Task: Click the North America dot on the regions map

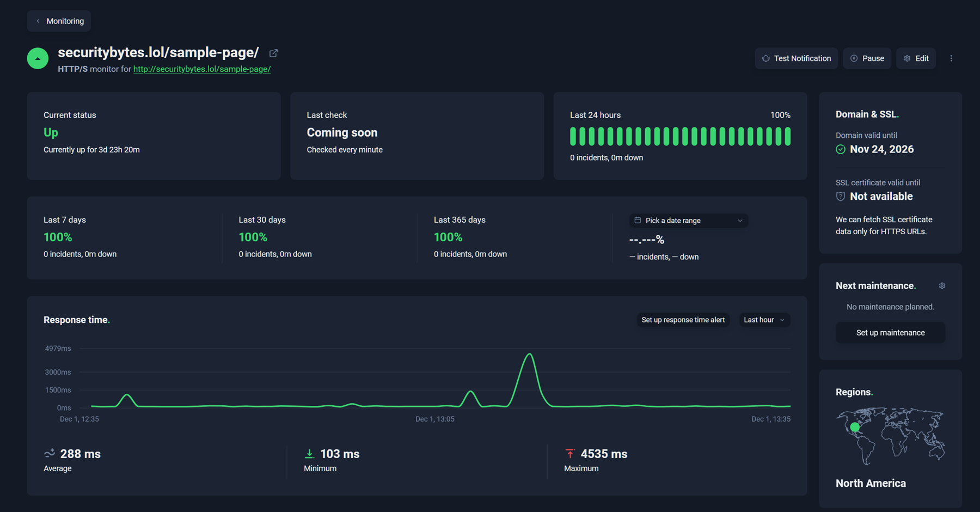Action: pos(854,428)
